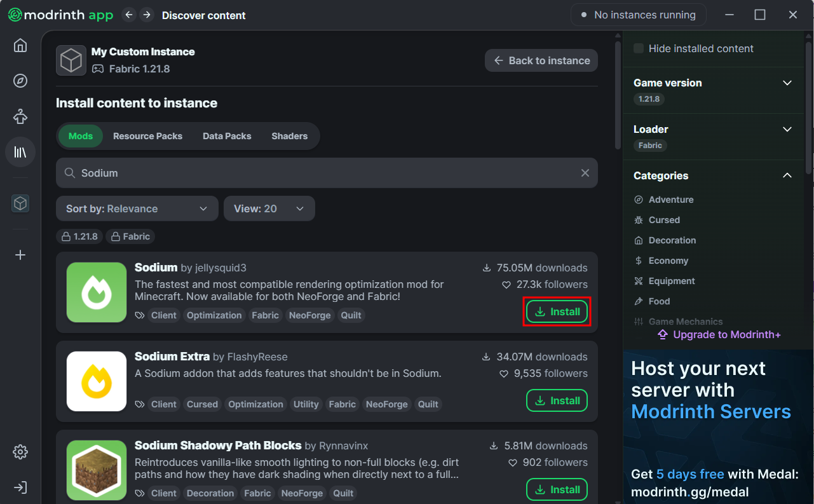Click the Modrinth Servers ad banner
Screen dimensions: 814x504
coord(718,426)
